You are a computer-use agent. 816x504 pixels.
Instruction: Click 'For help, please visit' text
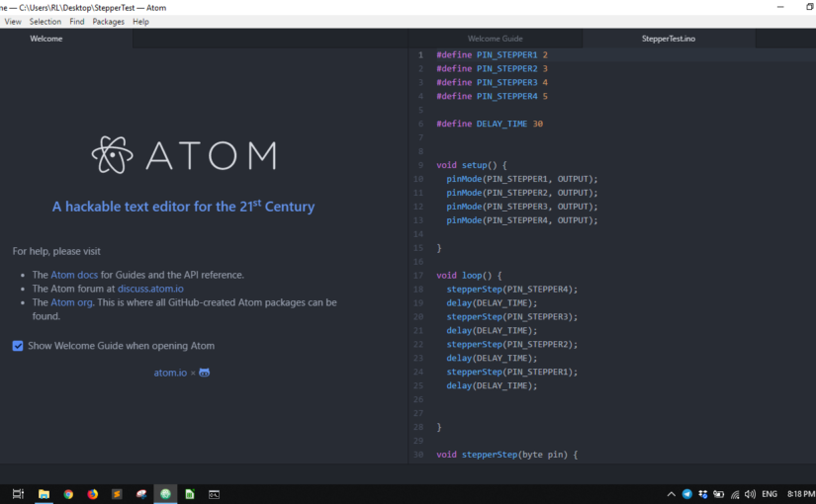click(56, 251)
